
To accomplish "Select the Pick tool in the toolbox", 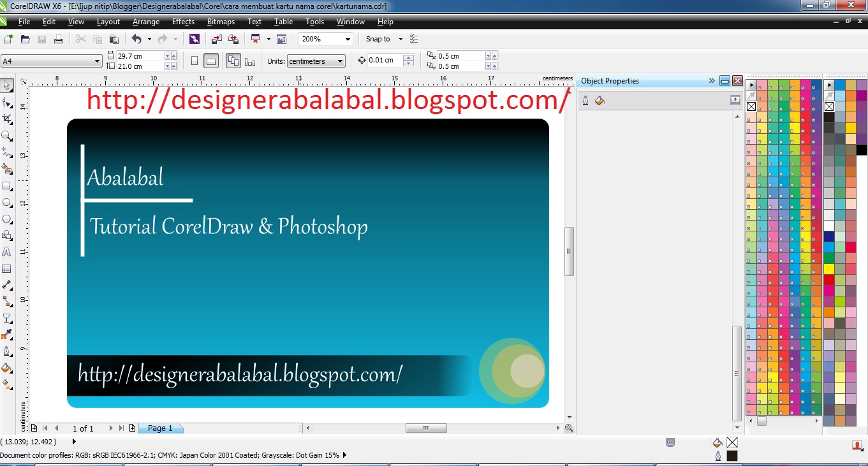I will point(7,85).
